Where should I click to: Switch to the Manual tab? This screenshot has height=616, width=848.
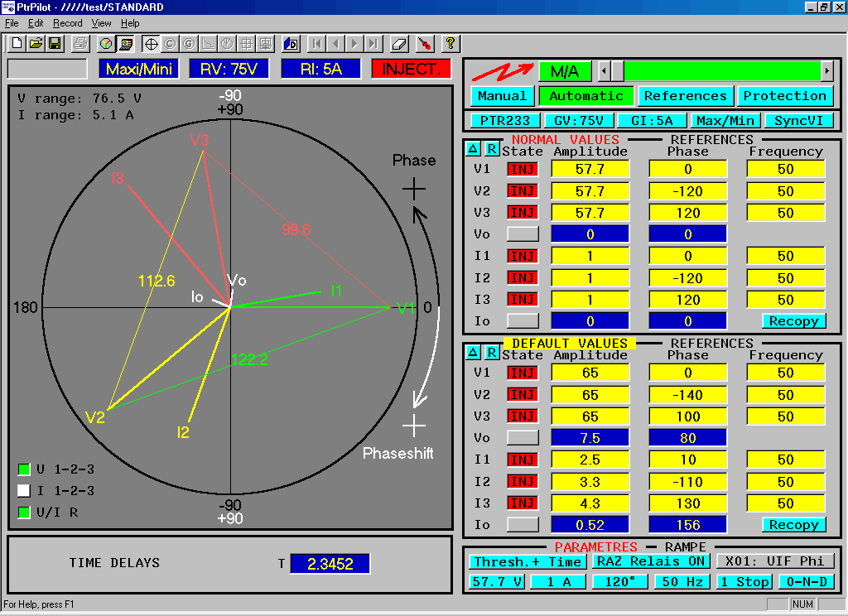point(503,96)
